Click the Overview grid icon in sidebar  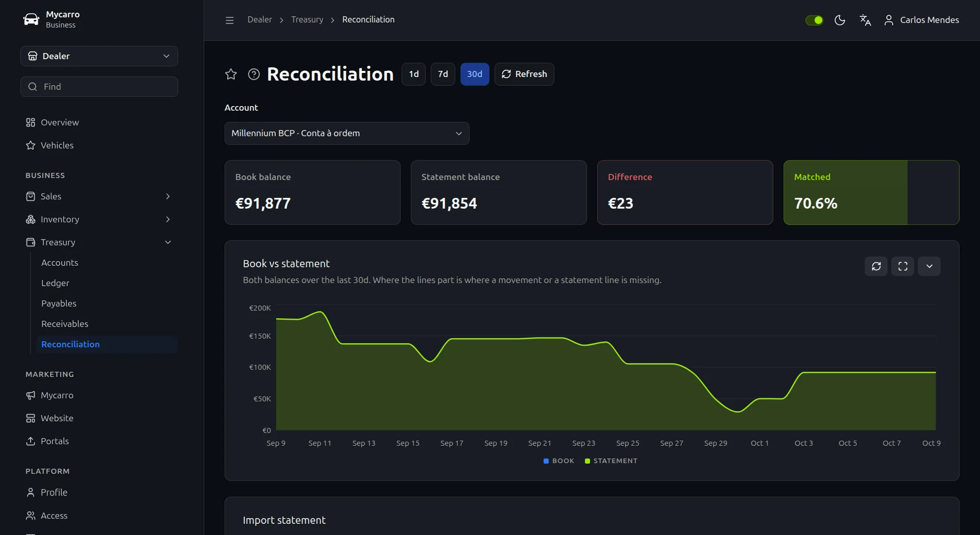click(x=31, y=122)
